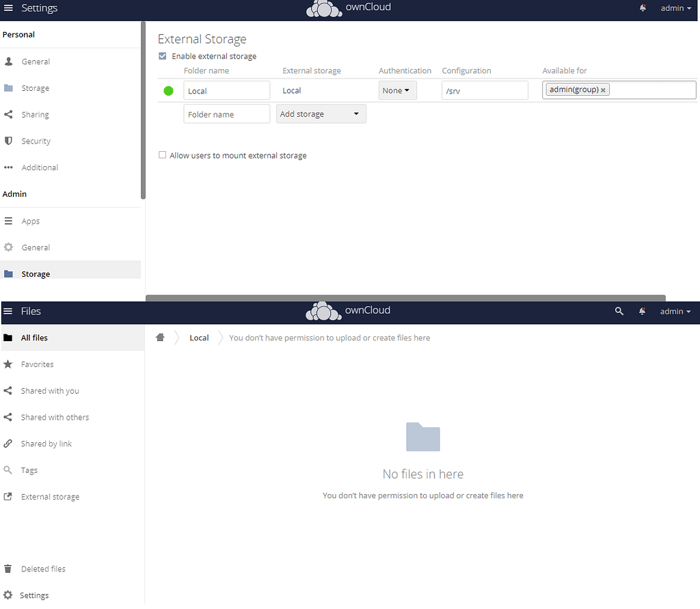
Task: Remove admin(group) tag with its x
Action: (603, 90)
